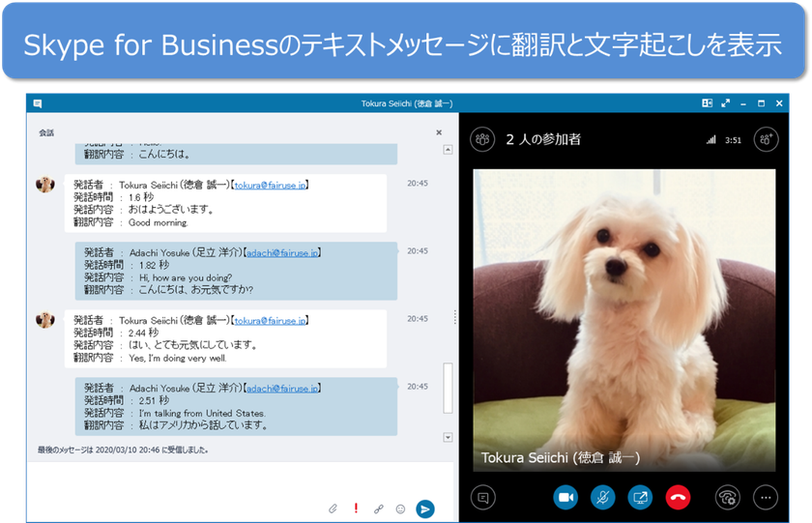Image resolution: width=812 pixels, height=523 pixels.
Task: Click the call timer 3:51
Action: pos(733,140)
